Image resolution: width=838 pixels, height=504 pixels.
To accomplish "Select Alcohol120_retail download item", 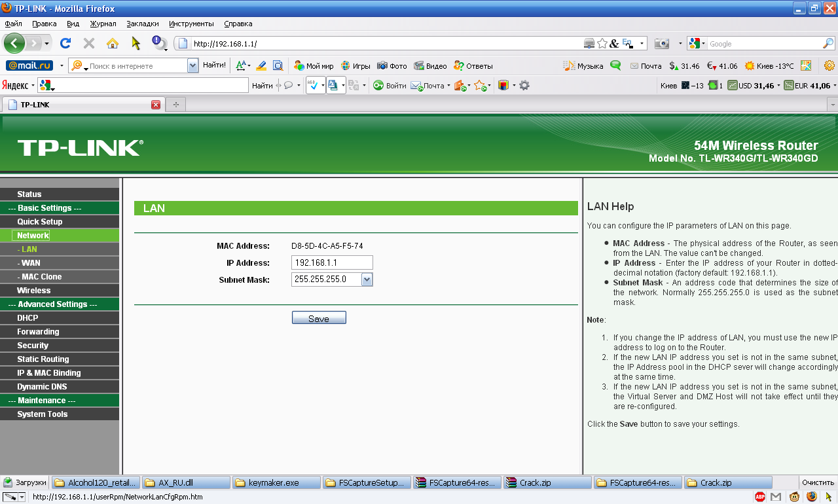I will [96, 483].
